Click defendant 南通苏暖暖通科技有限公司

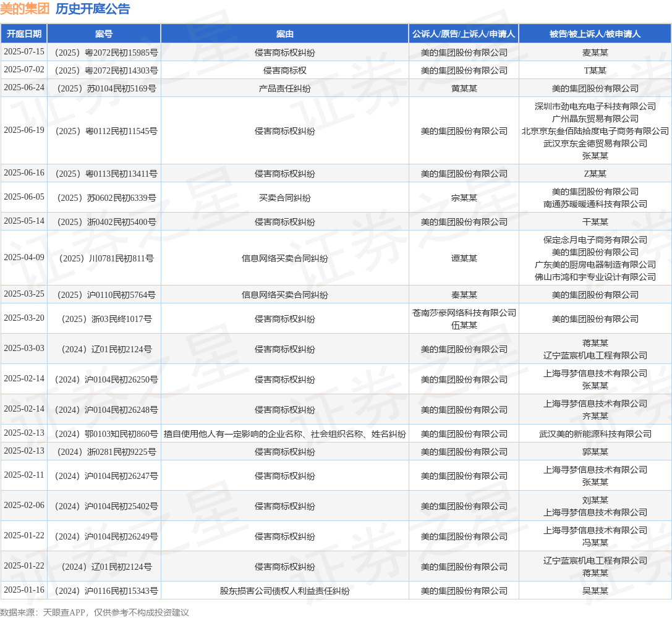(x=595, y=205)
